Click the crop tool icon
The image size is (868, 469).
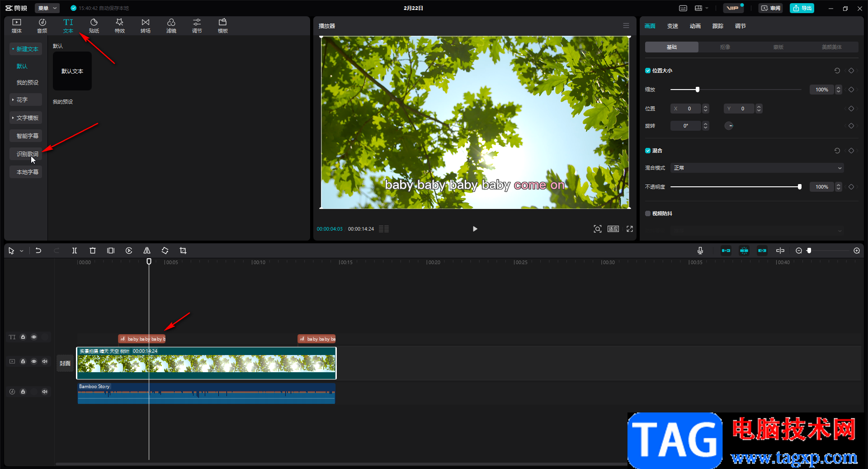click(183, 251)
